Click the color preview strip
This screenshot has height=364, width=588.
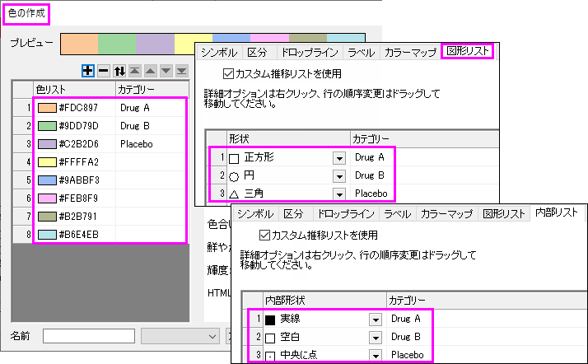click(x=212, y=44)
